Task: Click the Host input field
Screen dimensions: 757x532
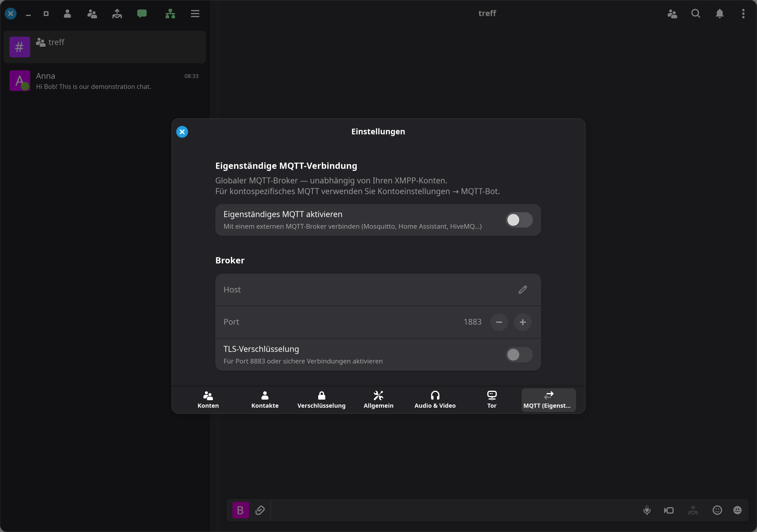Action: point(378,290)
